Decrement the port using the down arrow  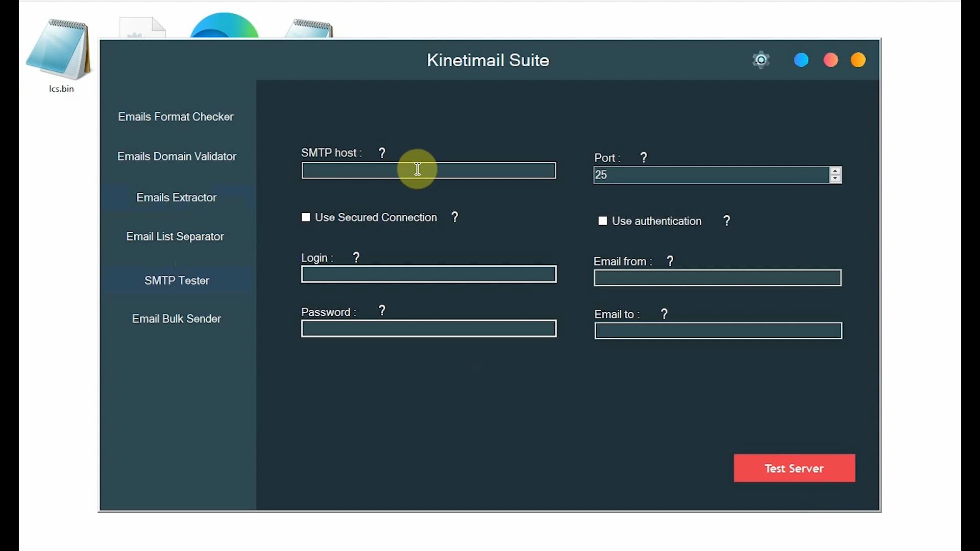[x=835, y=179]
